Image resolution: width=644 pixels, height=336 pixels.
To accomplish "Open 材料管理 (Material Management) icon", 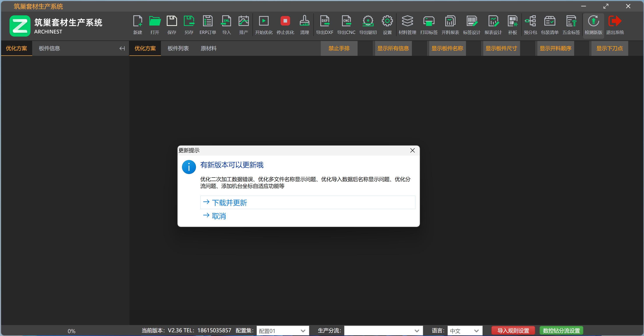I will 407,25.
